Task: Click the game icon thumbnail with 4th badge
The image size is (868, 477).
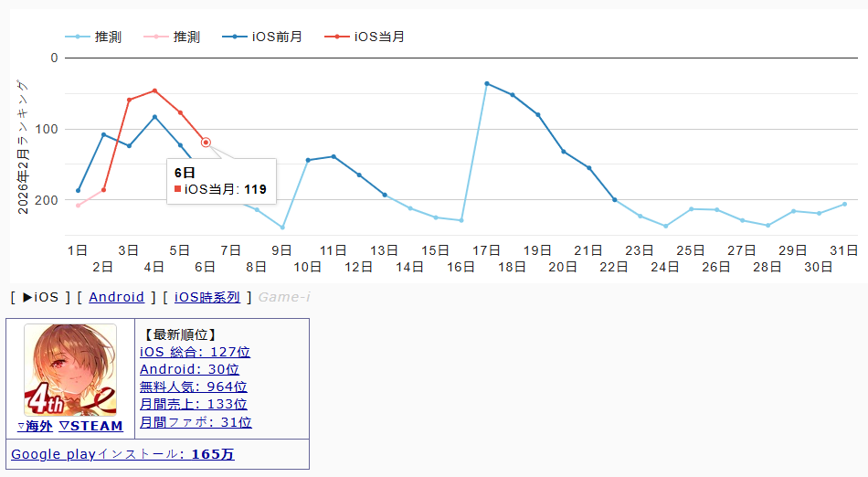Action: [x=70, y=370]
